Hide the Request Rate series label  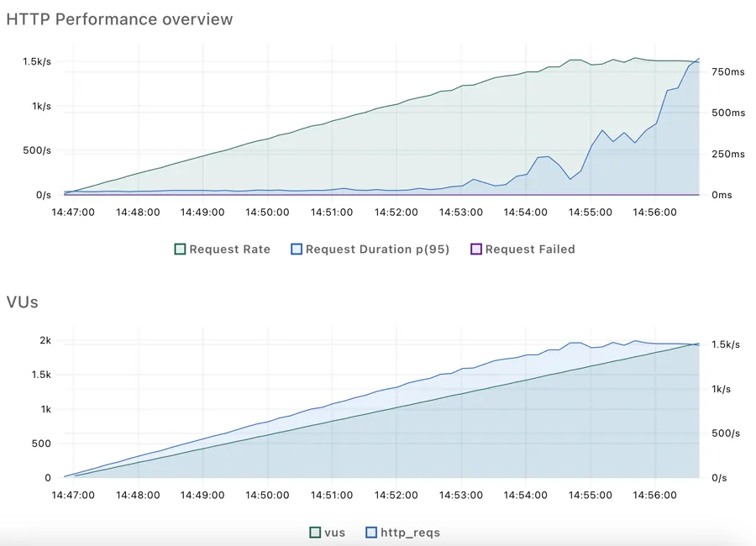pos(230,249)
